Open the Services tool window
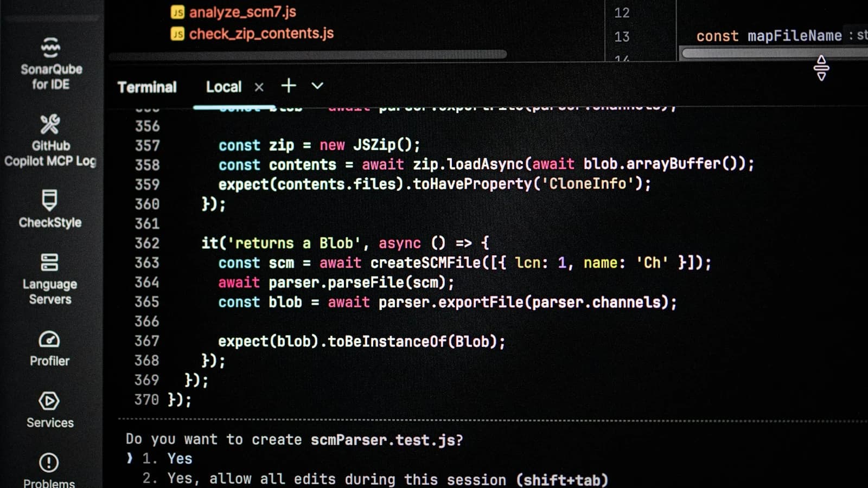Viewport: 868px width, 488px height. [50, 410]
